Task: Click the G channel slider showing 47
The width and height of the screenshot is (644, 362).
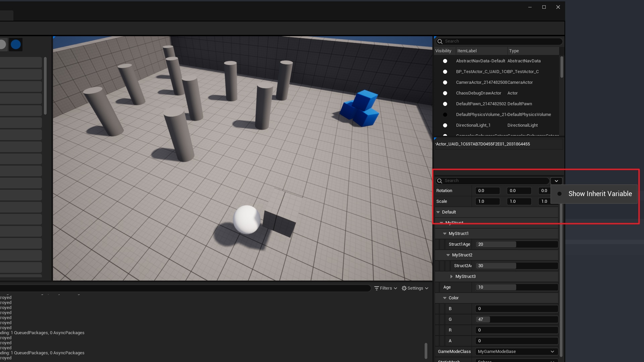Action: click(x=483, y=319)
